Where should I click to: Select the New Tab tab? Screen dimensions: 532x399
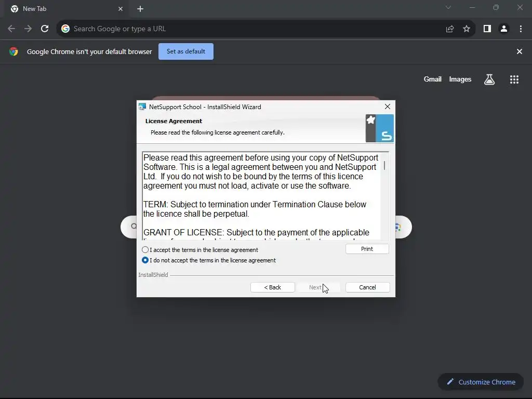point(66,9)
